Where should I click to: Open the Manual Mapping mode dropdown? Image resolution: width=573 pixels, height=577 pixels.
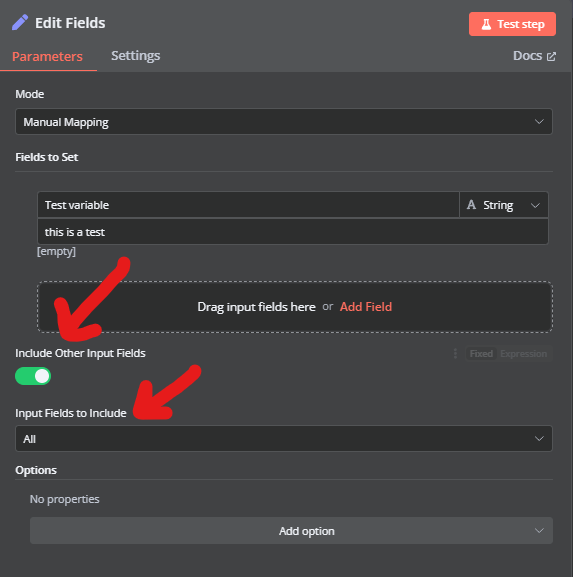point(284,121)
